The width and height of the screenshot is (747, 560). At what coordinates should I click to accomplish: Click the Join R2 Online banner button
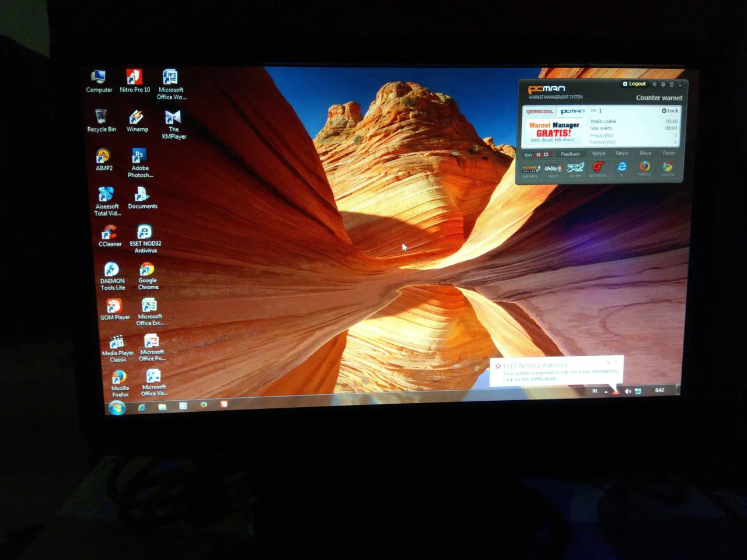pos(537,155)
